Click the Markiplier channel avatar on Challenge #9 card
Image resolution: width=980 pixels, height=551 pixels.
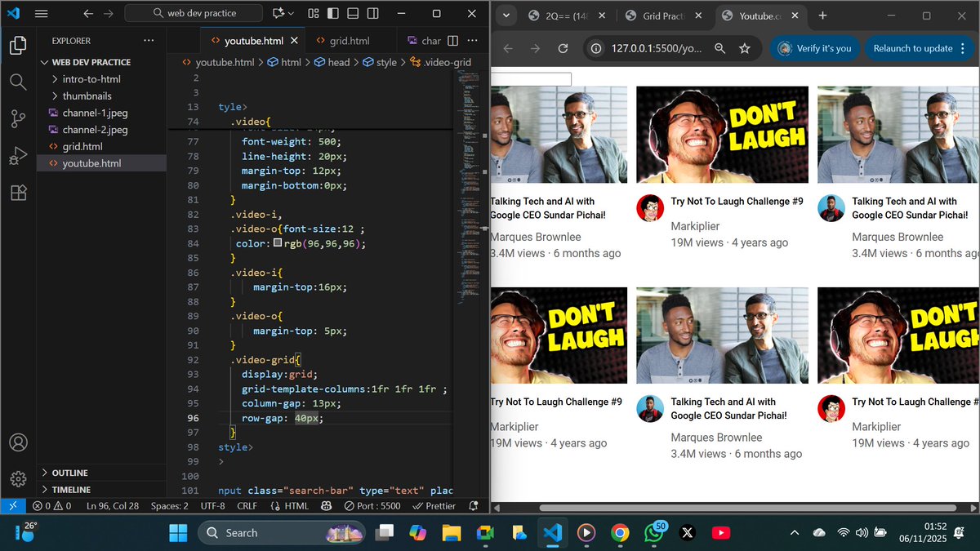650,208
